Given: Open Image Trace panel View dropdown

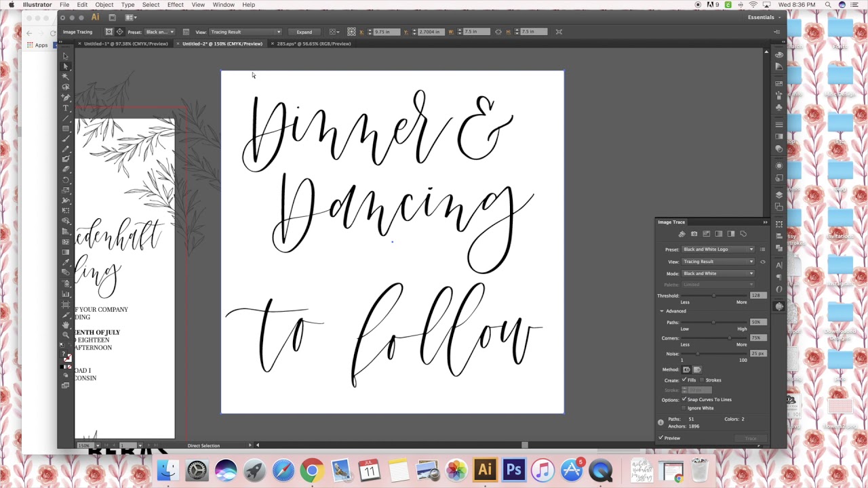Looking at the screenshot, I should pyautogui.click(x=718, y=262).
